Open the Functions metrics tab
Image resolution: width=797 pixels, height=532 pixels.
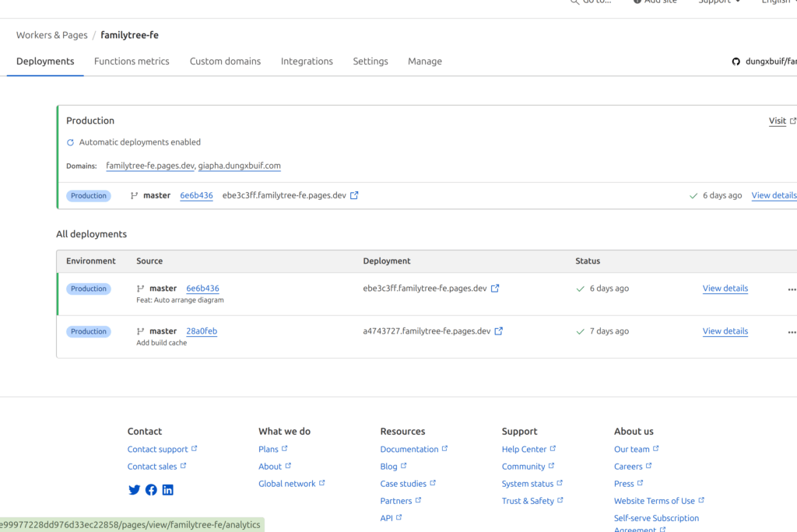[x=132, y=61]
